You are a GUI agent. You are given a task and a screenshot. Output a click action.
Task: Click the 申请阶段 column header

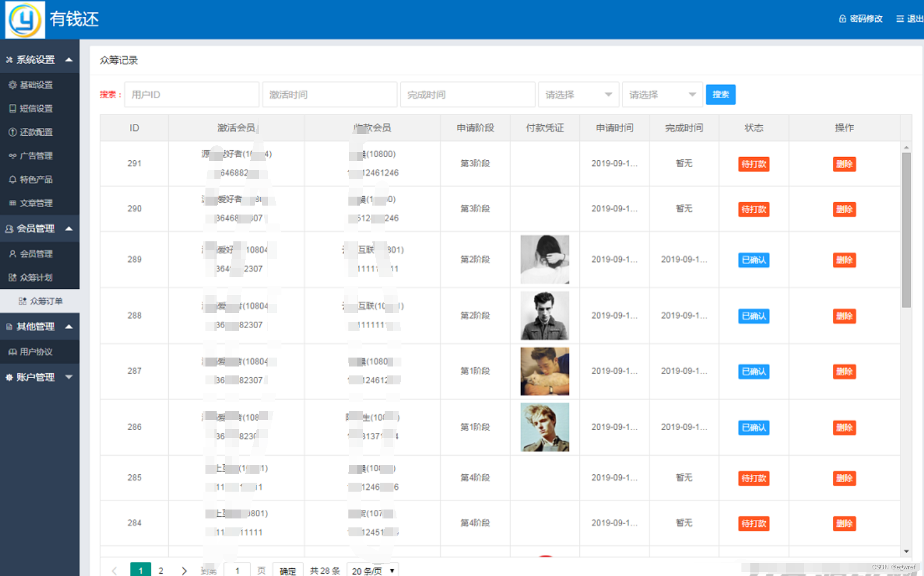(475, 128)
